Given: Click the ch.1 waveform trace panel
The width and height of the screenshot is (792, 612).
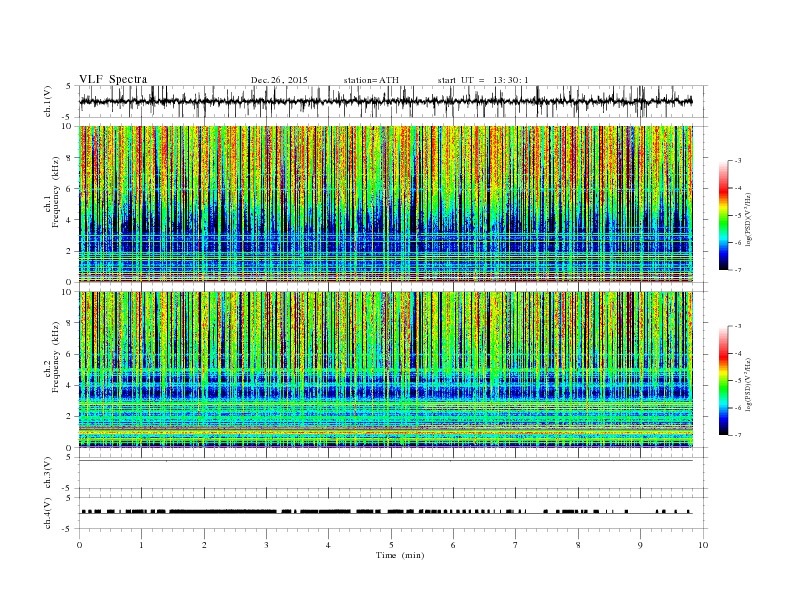Looking at the screenshot, I should 393,101.
